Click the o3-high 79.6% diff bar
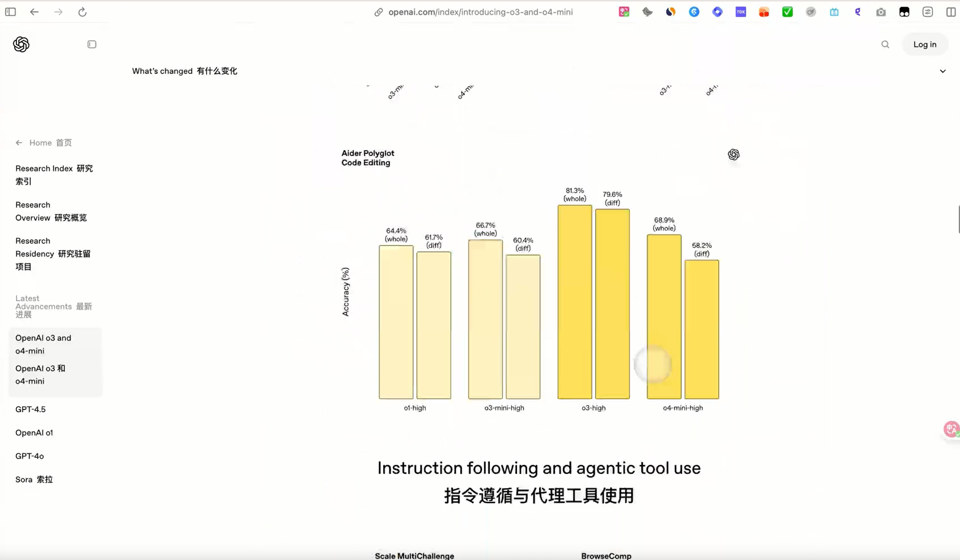 tap(612, 303)
